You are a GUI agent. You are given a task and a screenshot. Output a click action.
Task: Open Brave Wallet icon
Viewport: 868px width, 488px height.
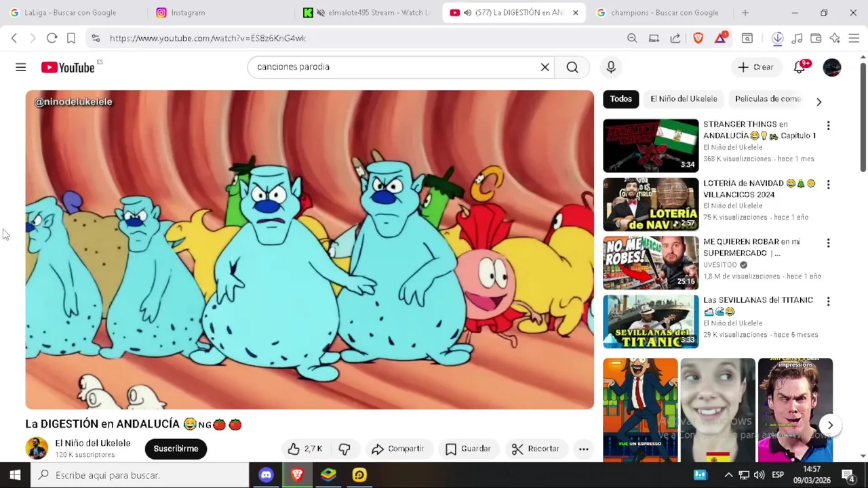[816, 38]
